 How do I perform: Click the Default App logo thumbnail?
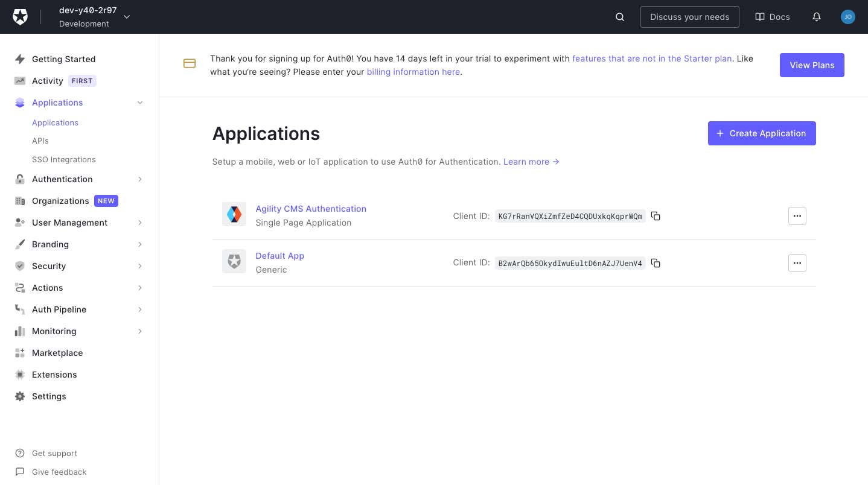click(234, 261)
